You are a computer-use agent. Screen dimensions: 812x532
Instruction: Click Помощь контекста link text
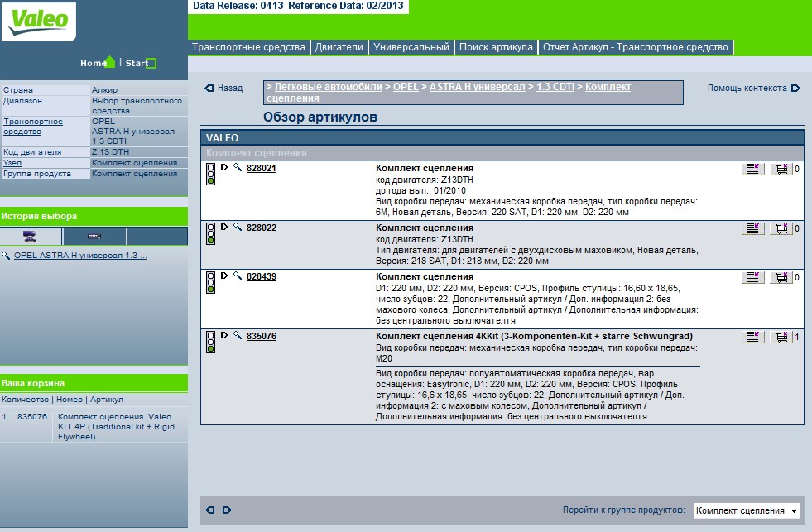click(747, 88)
